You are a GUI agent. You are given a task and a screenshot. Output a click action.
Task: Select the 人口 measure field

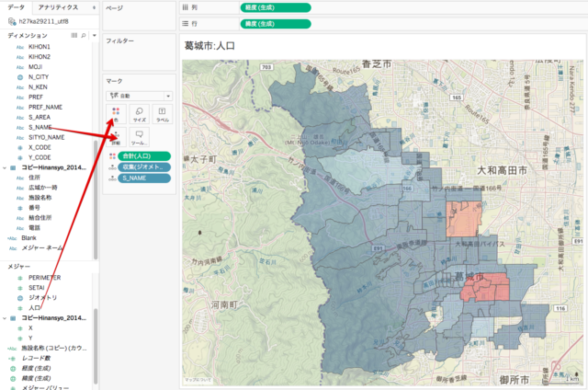click(x=36, y=307)
